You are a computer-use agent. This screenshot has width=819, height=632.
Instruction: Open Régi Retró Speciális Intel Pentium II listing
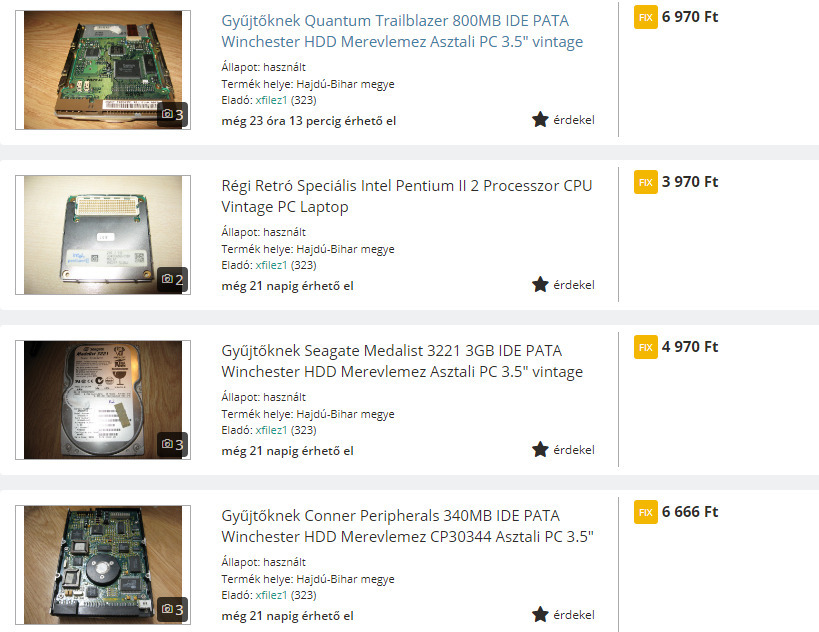click(406, 196)
